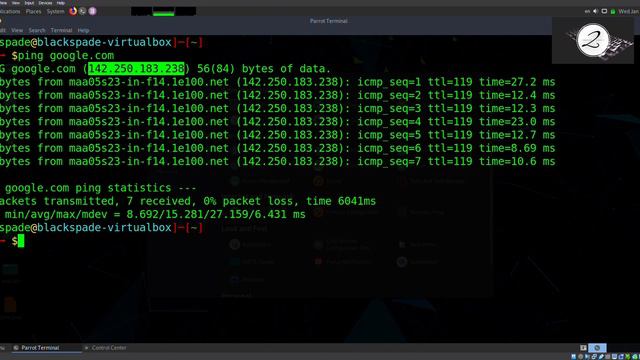Select the highlighted second workspace in switcher
Image resolution: width=640 pixels, height=360 pixels.
coord(597,348)
